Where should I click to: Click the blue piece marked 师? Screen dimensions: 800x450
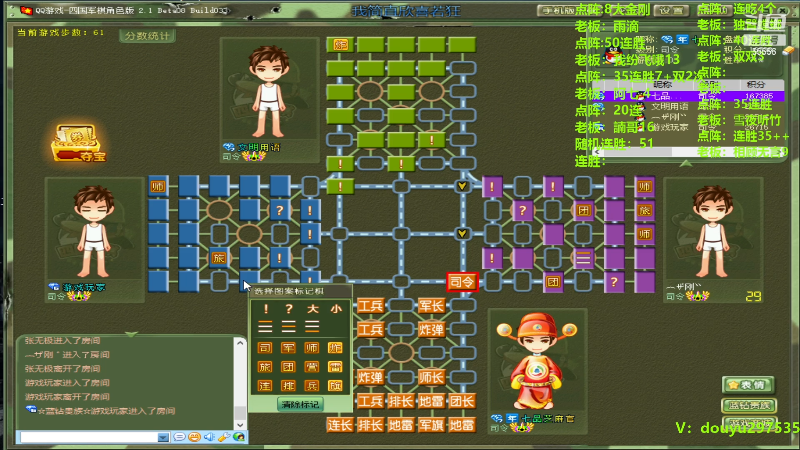(158, 187)
